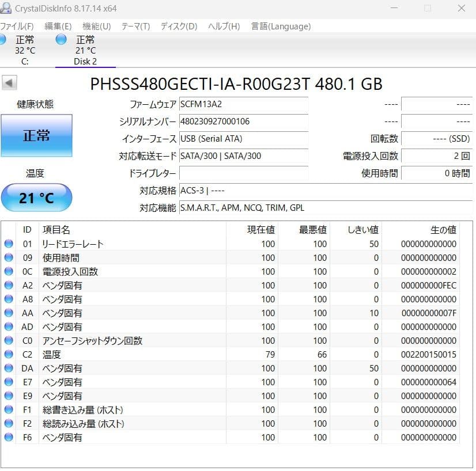Click threshold value 10 in row AA
Screen dimensions: 476x471
[374, 313]
